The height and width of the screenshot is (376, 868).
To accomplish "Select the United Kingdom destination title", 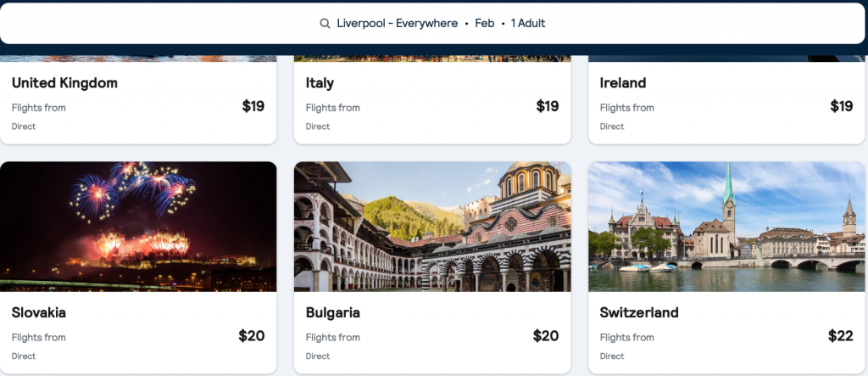I will pyautogui.click(x=64, y=83).
